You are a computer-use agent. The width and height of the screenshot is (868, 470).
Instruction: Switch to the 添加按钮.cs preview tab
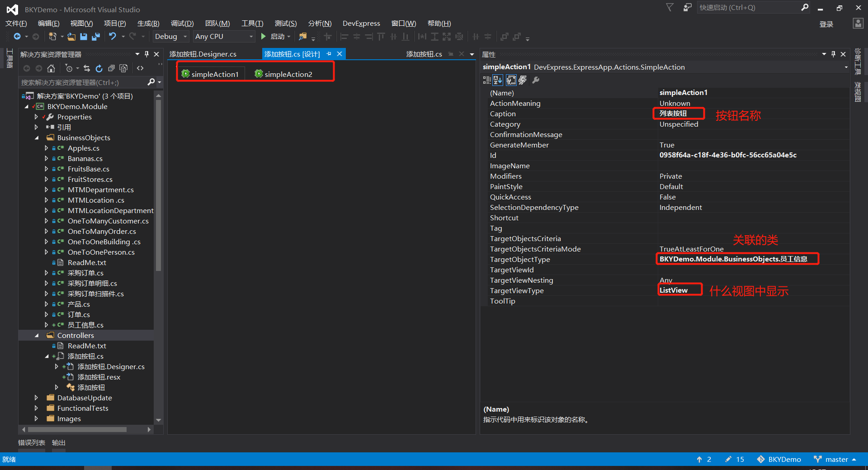pos(424,54)
